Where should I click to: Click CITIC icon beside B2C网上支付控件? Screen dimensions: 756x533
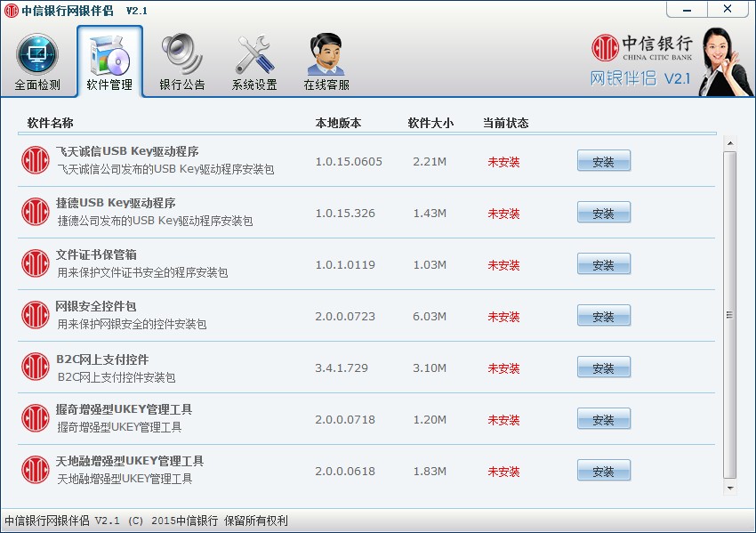(x=36, y=367)
